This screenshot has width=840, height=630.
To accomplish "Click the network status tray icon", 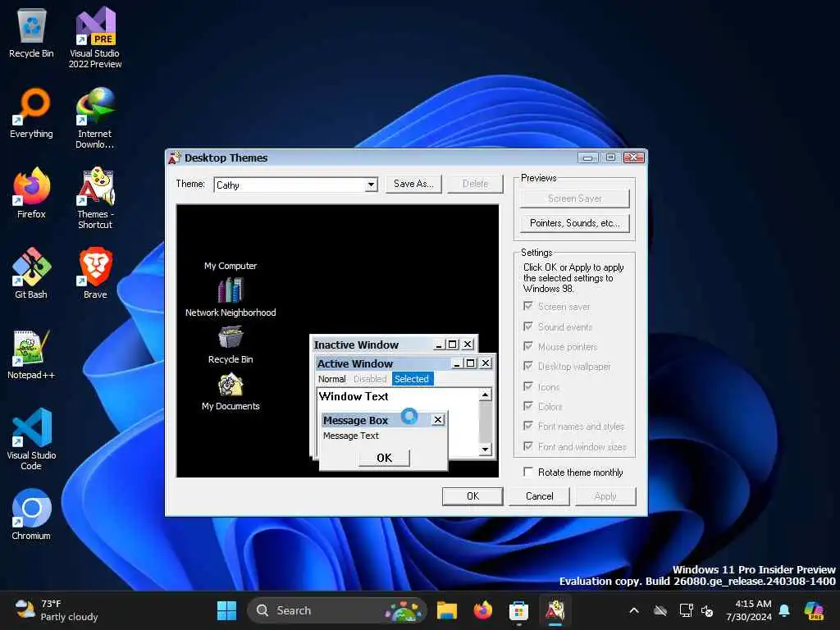I will (x=687, y=610).
